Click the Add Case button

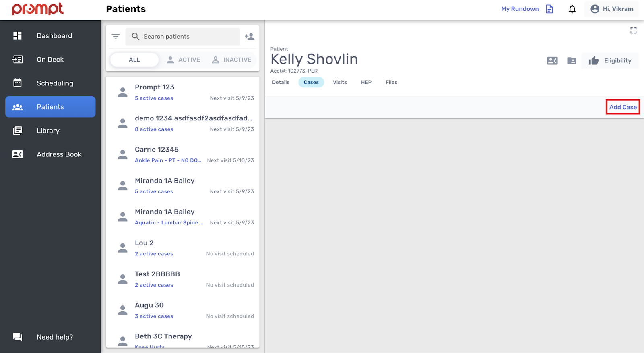click(x=623, y=107)
